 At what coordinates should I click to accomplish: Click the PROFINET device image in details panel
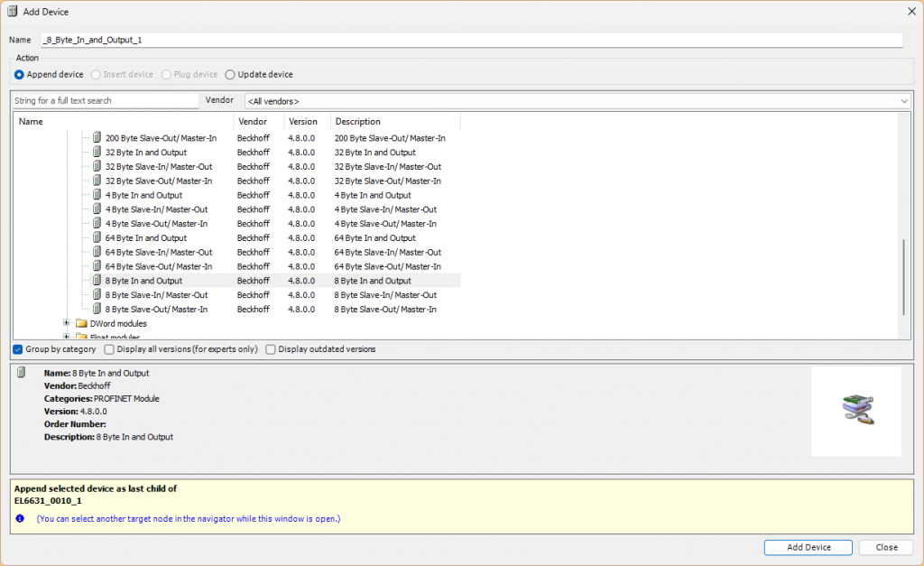coord(855,411)
